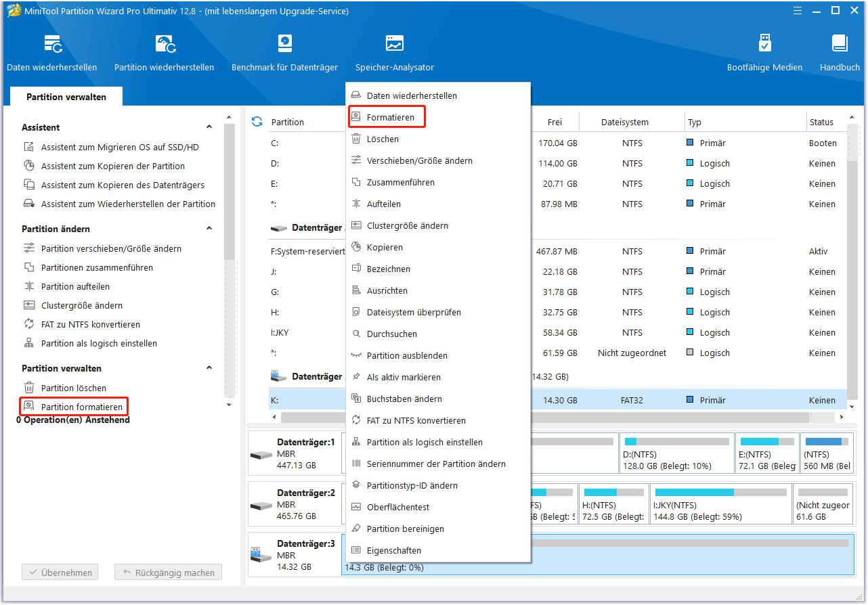Viewport: 868px width, 605px height.
Task: Click the Clustergröße ändern icon in sidebar
Action: 29,305
